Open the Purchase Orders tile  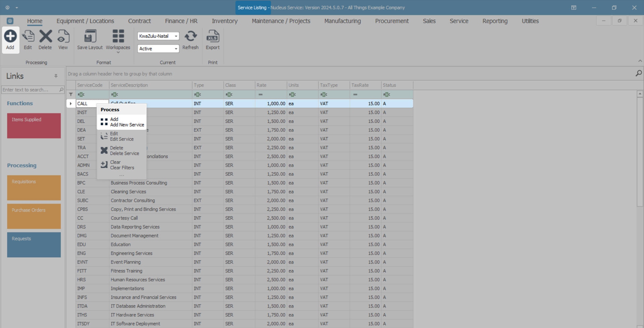pyautogui.click(x=34, y=216)
